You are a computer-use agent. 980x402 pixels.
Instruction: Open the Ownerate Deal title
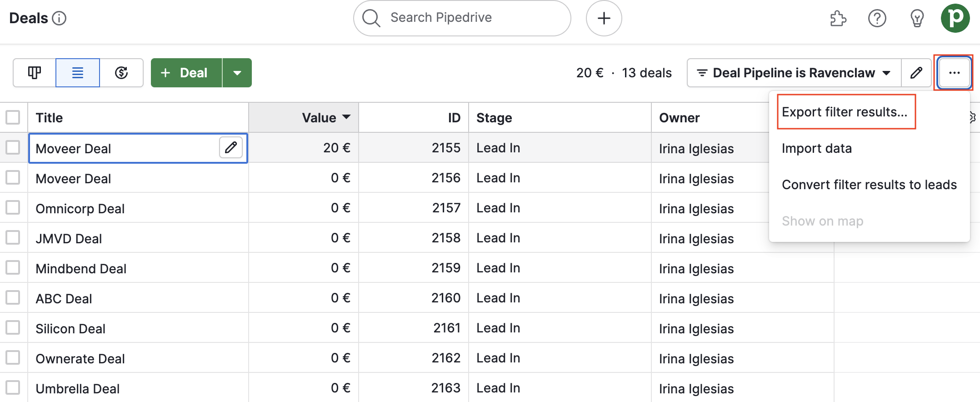click(x=80, y=359)
